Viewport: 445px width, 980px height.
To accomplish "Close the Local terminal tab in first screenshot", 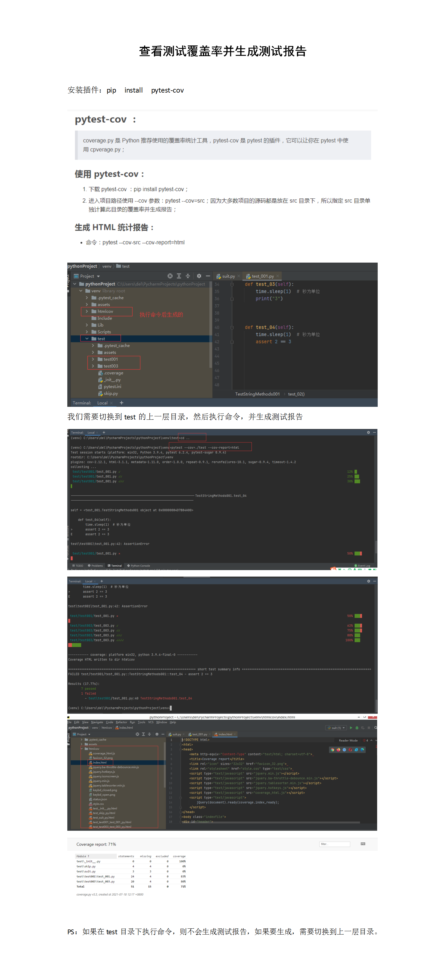I will tap(111, 403).
